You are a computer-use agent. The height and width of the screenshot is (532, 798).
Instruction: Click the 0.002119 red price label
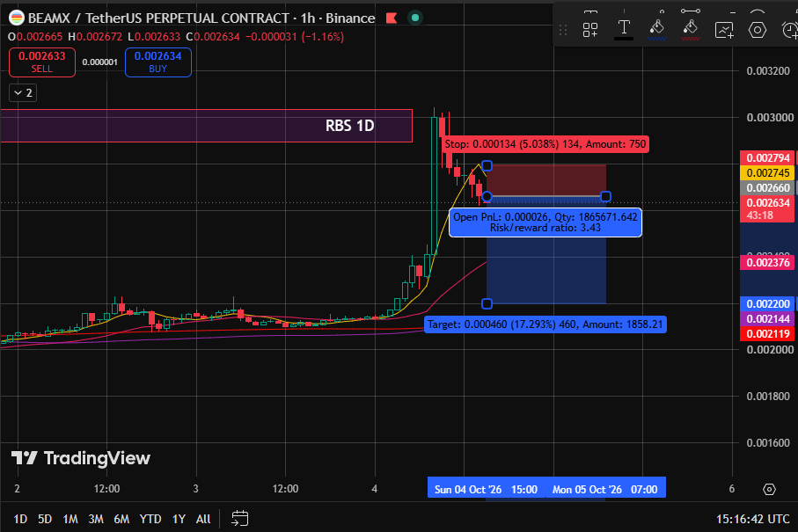767,333
